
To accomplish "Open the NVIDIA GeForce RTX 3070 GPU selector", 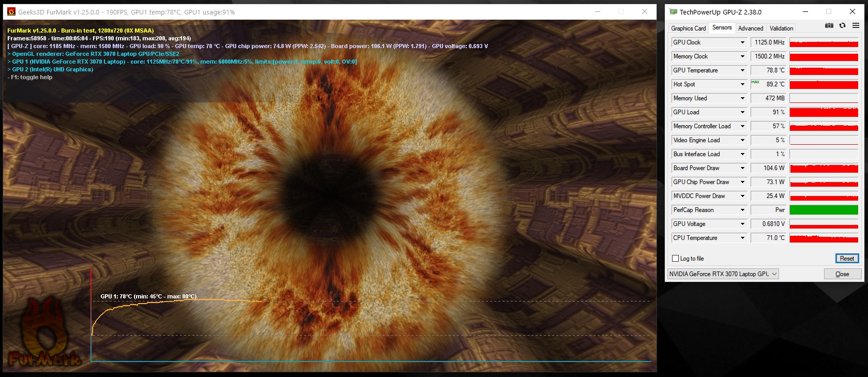I will pyautogui.click(x=723, y=274).
